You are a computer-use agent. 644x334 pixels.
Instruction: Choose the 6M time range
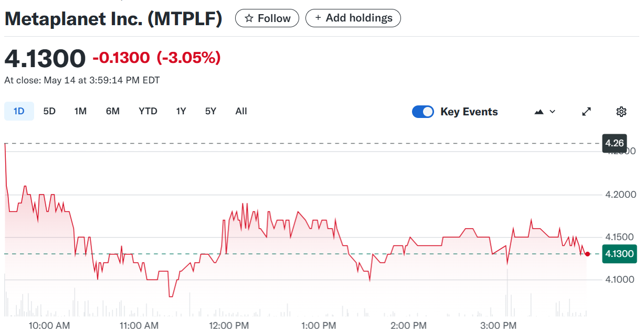point(113,111)
